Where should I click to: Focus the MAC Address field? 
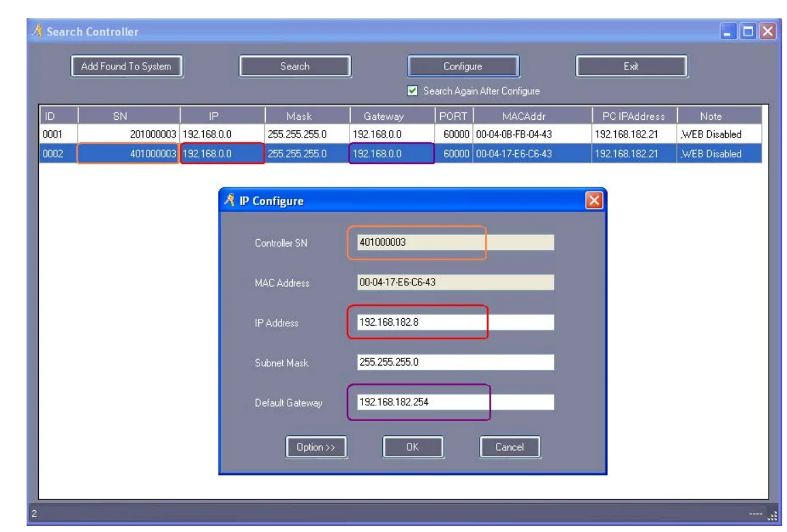455,282
